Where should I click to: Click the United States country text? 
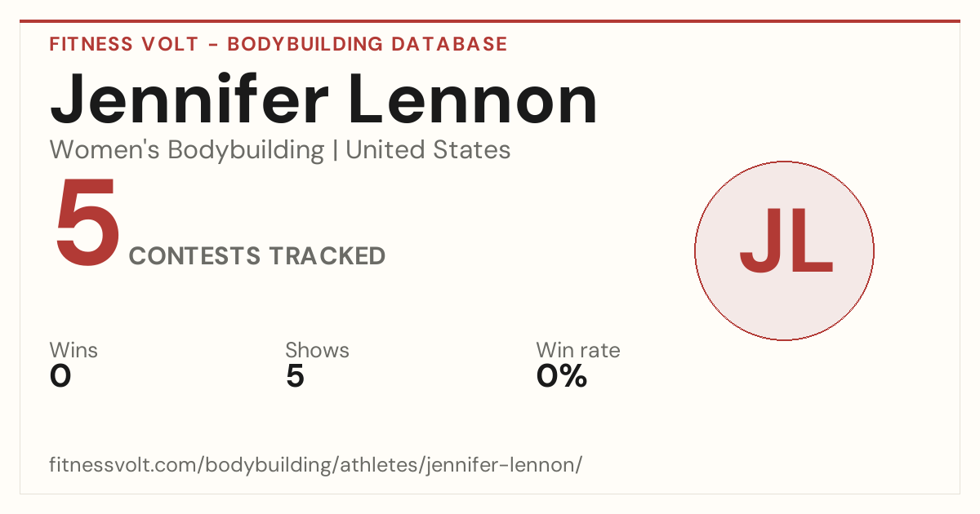tap(428, 150)
